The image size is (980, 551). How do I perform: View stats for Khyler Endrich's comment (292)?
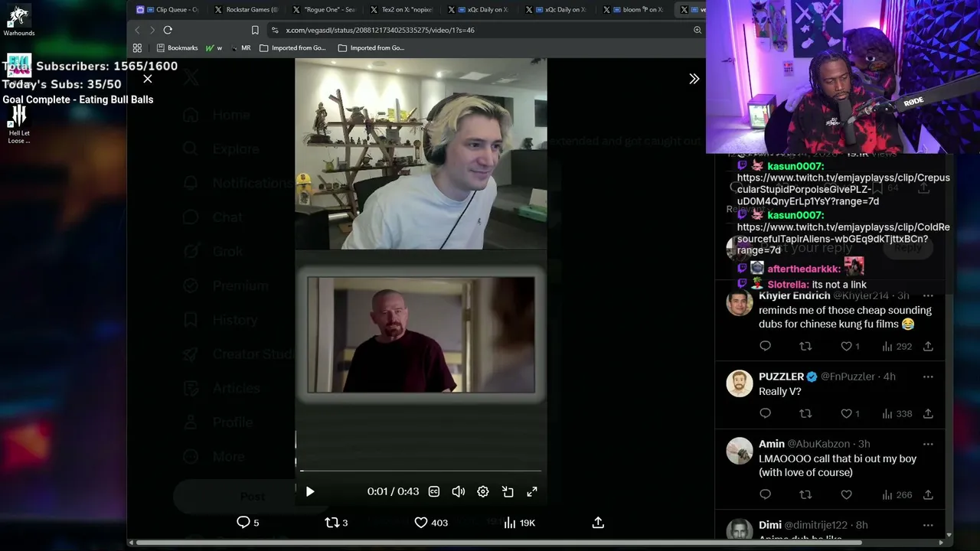pyautogui.click(x=897, y=347)
